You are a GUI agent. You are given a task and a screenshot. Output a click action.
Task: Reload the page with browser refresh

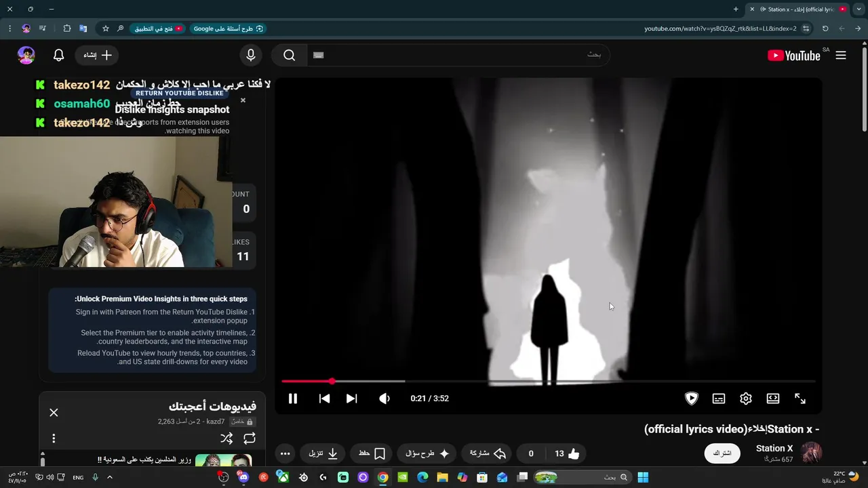tap(825, 28)
